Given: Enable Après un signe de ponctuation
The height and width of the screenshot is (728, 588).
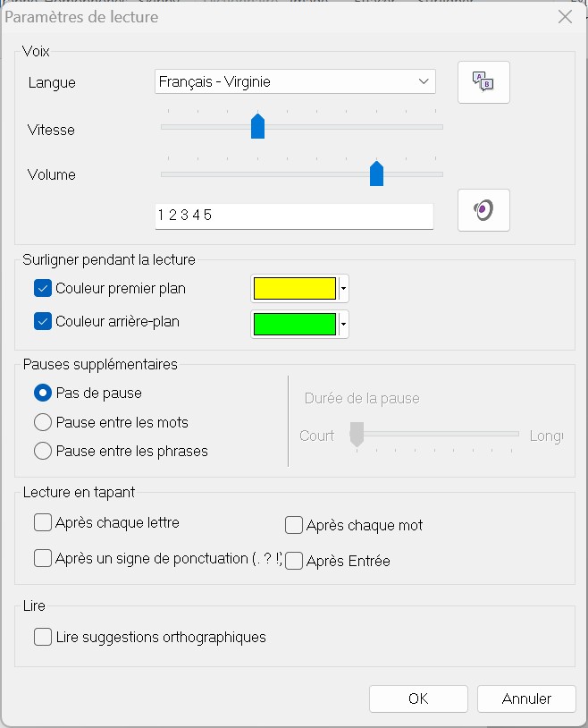Looking at the screenshot, I should point(42,558).
